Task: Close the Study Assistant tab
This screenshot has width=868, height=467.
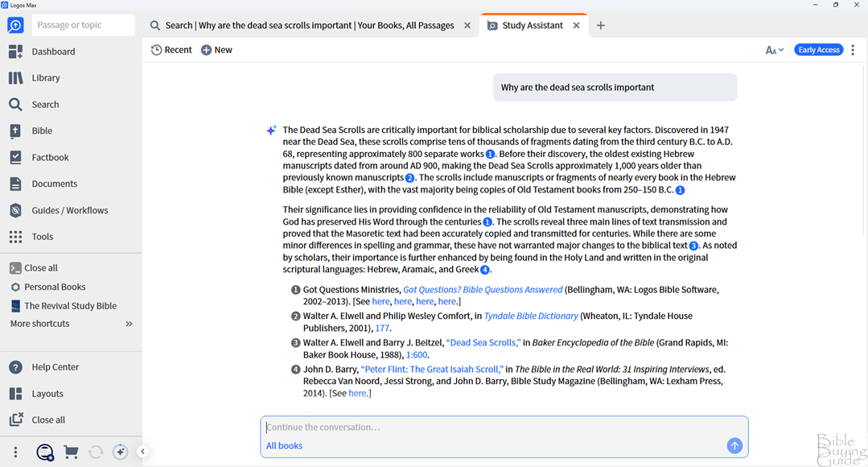Action: 576,26
